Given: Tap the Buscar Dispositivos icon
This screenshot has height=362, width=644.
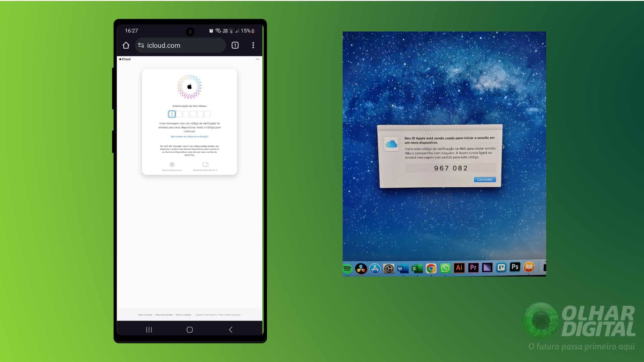Looking at the screenshot, I should pos(172,165).
